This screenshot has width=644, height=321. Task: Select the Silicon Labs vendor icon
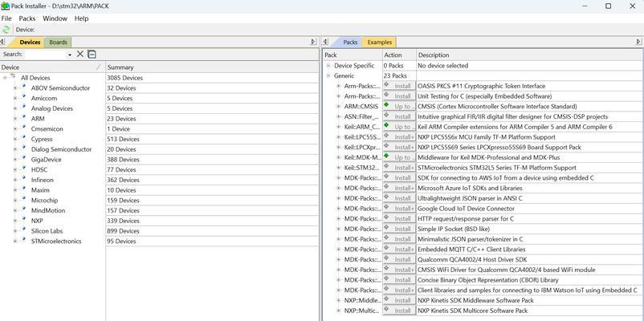[x=23, y=230]
